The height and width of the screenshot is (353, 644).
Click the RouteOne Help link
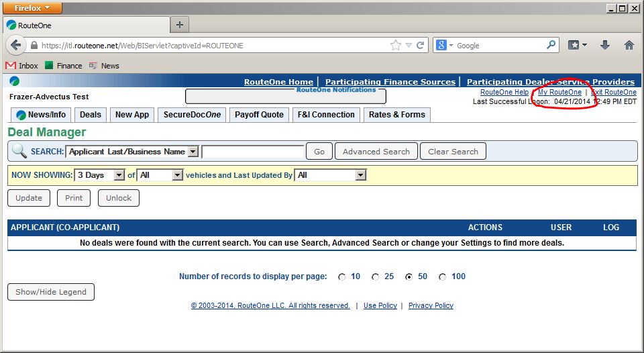[504, 92]
